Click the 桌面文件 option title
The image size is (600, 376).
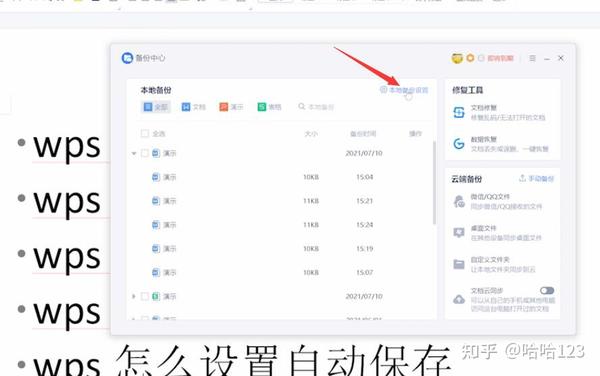click(483, 228)
